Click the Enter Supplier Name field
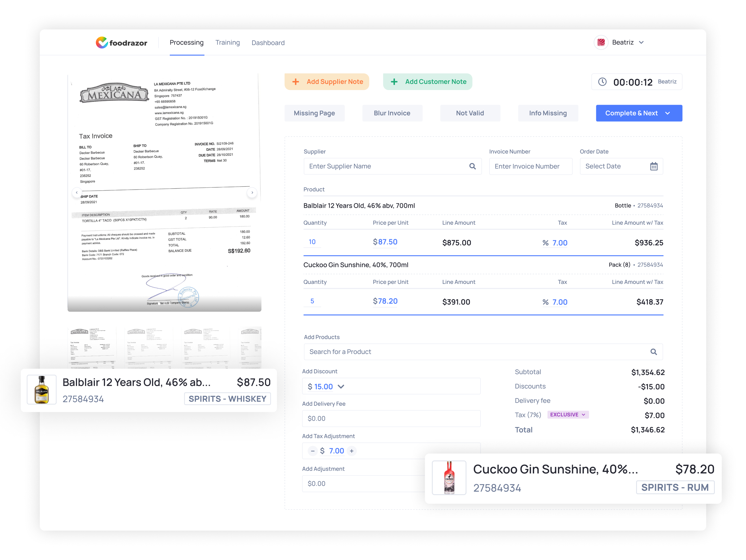 [393, 166]
